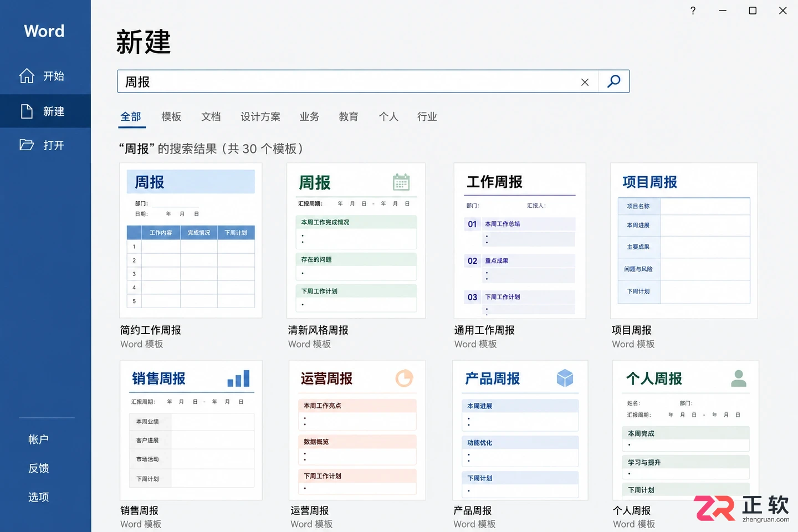Open the 产品周报 template thumbnail
This screenshot has width=798, height=532.
click(x=520, y=430)
